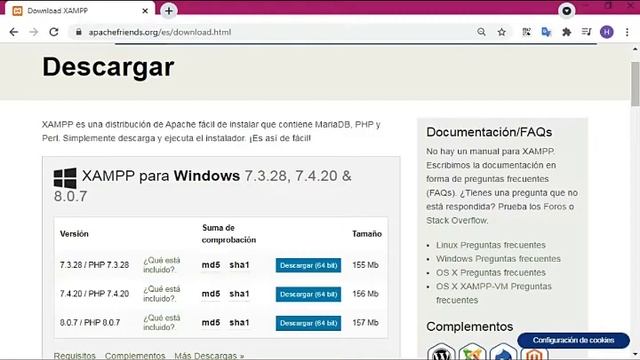The image size is (640, 360).
Task: Open OS X XAMPP-VM Preguntas frecuentes link
Action: click(493, 293)
